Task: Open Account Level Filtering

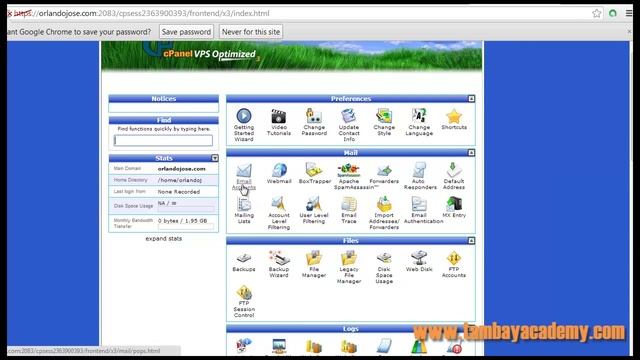Action: [279, 213]
